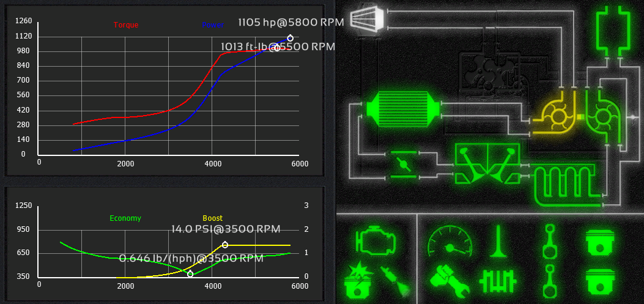This screenshot has width=644, height=304.
Task: Click the '1013 ft-lb@5500 RPM' readout
Action: [278, 46]
